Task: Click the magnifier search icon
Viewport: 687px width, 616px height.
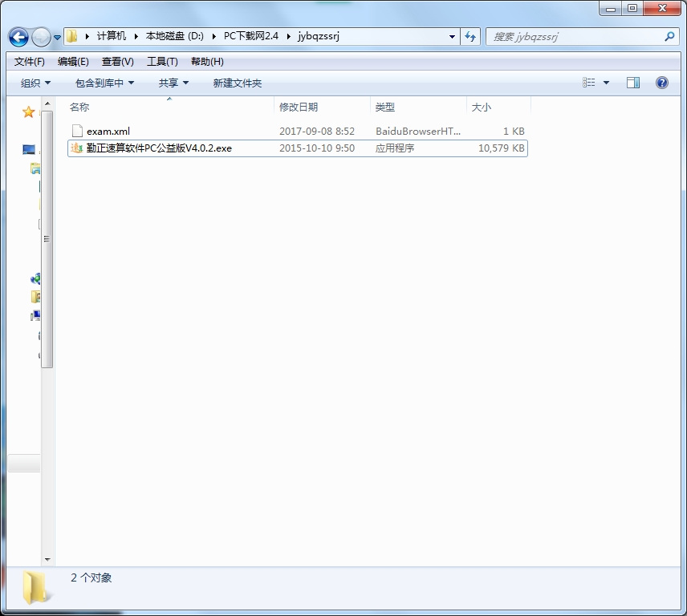Action: [669, 37]
